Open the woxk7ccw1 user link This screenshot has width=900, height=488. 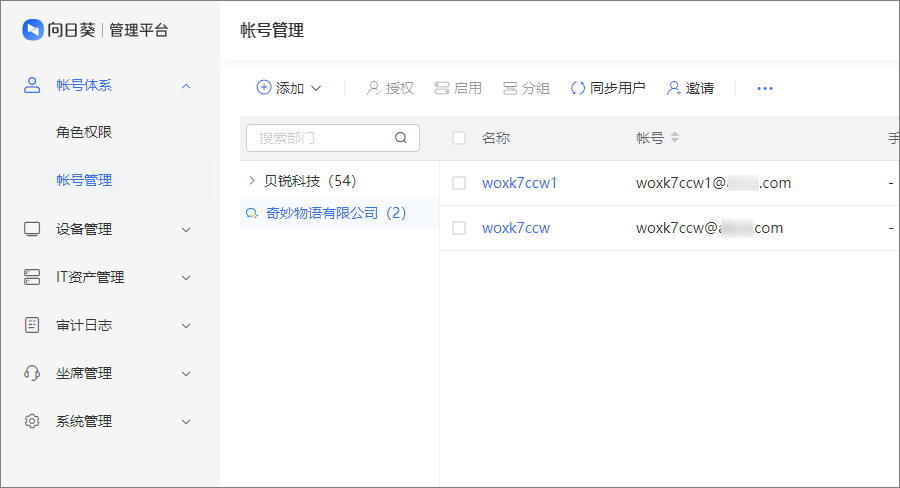(x=519, y=183)
